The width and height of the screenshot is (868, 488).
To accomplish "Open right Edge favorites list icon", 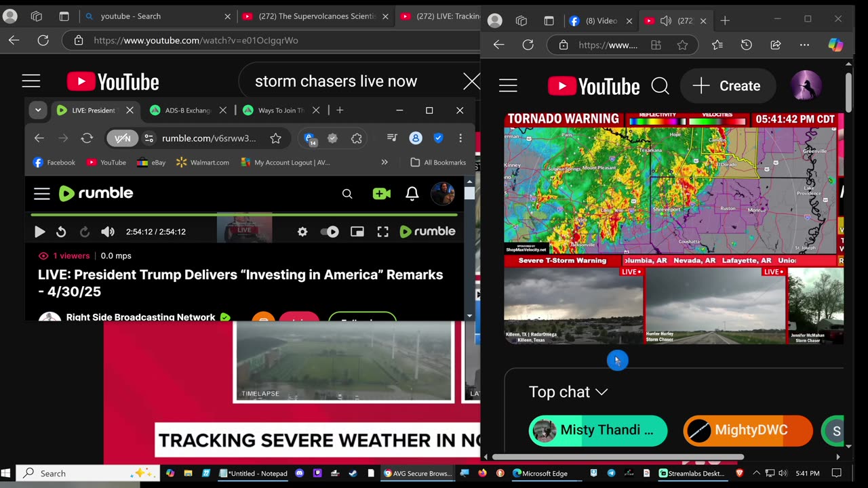I will (x=717, y=45).
